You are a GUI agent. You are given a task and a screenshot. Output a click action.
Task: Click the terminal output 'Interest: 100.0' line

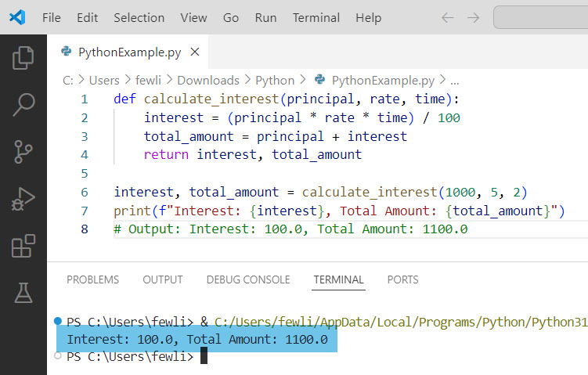197,339
